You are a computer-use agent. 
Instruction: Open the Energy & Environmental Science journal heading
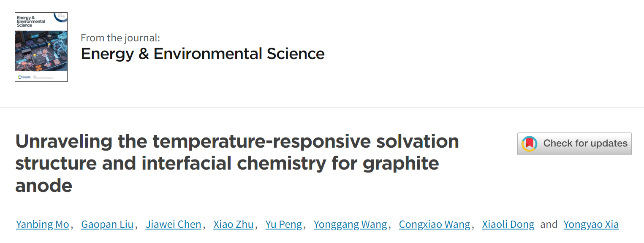click(x=203, y=54)
